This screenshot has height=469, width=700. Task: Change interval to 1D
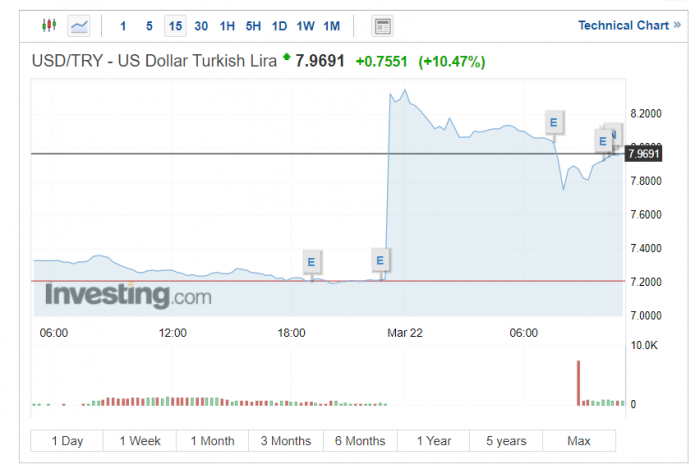pos(279,26)
